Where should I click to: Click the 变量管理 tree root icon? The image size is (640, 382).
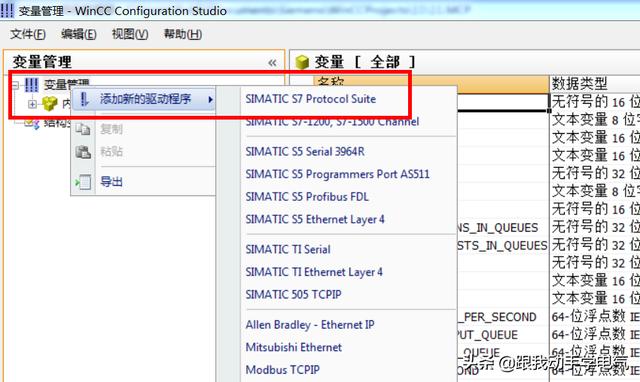(x=31, y=85)
